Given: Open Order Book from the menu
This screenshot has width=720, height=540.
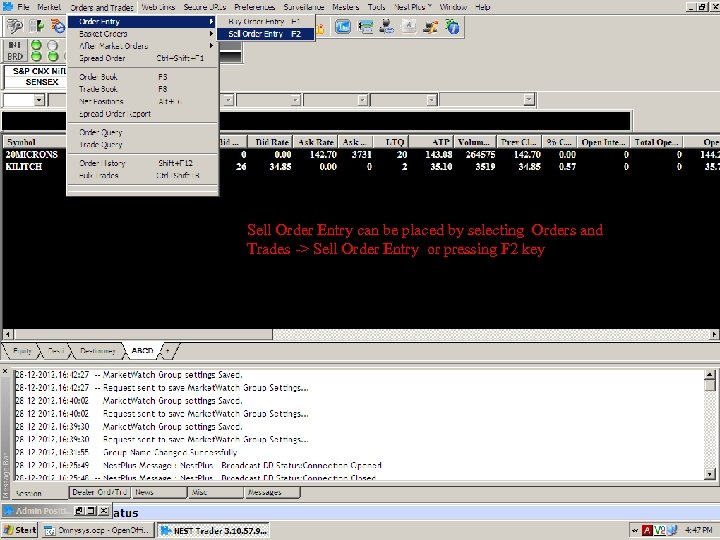Looking at the screenshot, I should point(141,77).
